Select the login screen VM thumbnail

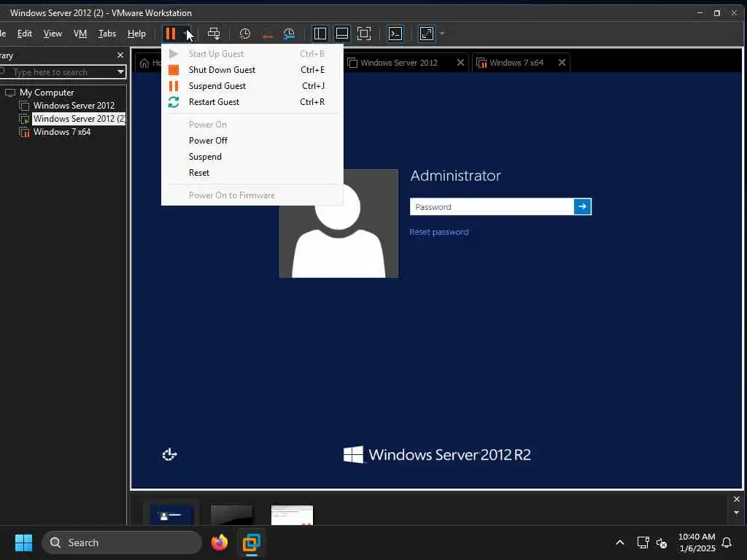tap(171, 516)
